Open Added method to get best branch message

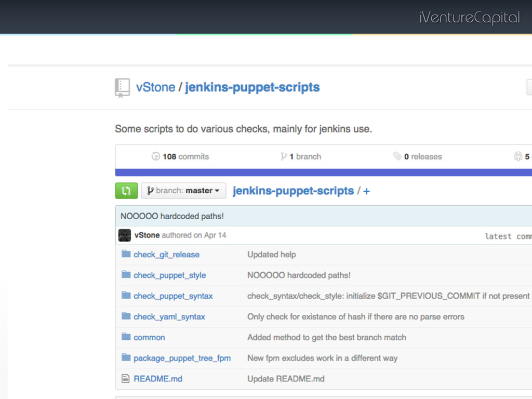(327, 337)
